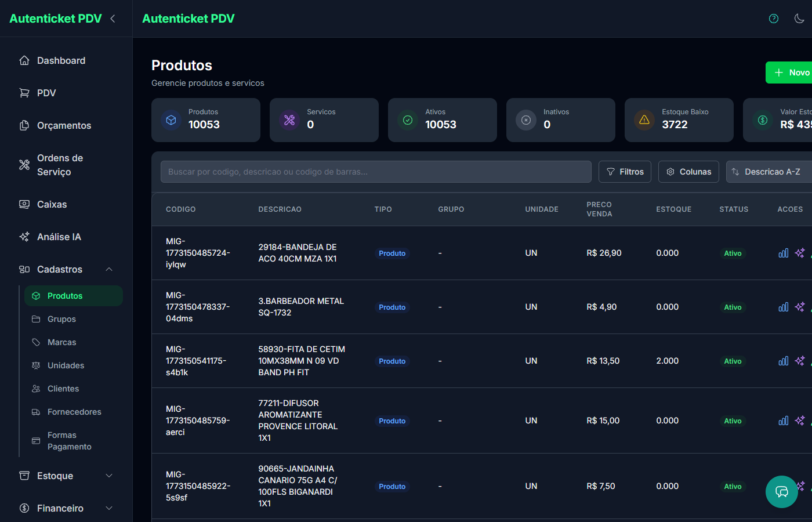
Task: Expand the Estoque sidebar section
Action: (109, 476)
